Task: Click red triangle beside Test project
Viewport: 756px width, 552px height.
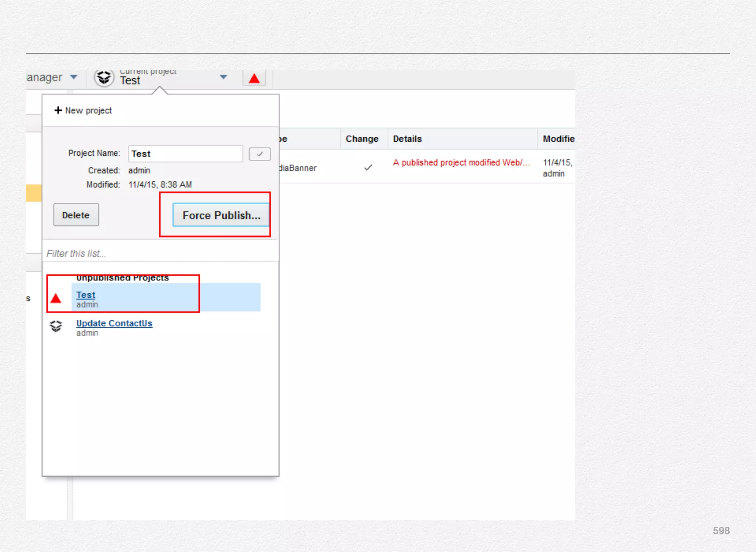Action: [56, 298]
